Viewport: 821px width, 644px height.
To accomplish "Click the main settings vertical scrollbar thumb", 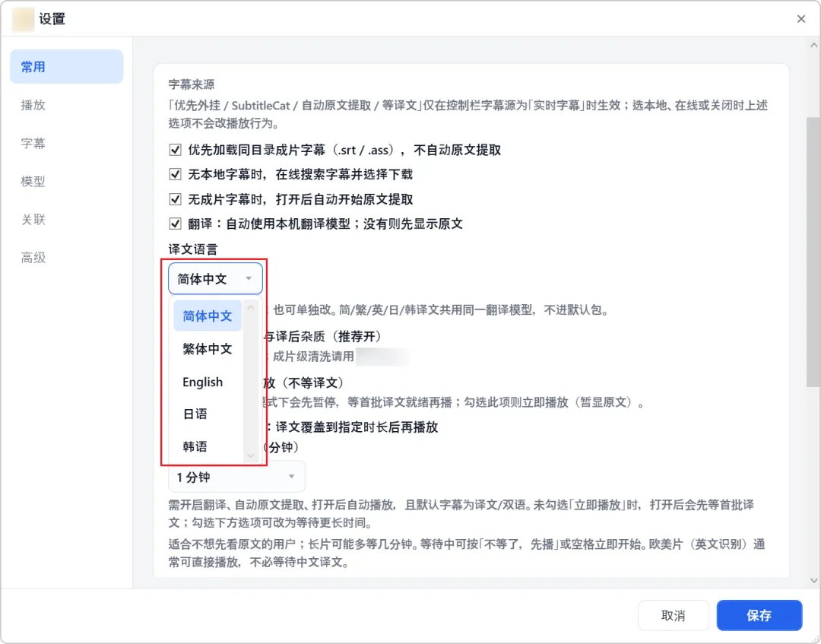I will [x=813, y=252].
